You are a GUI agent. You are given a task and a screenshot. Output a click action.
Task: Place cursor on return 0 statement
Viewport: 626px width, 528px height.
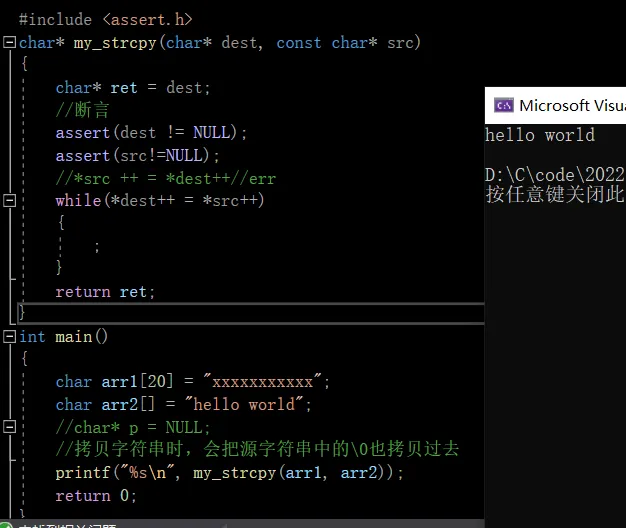pos(96,496)
